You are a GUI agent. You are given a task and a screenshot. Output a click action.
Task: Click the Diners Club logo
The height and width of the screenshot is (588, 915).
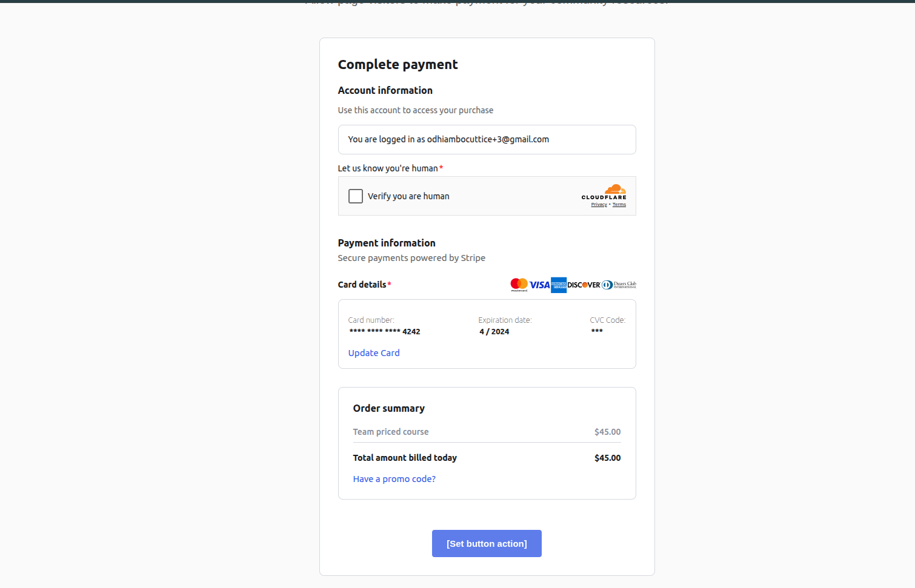tap(619, 285)
